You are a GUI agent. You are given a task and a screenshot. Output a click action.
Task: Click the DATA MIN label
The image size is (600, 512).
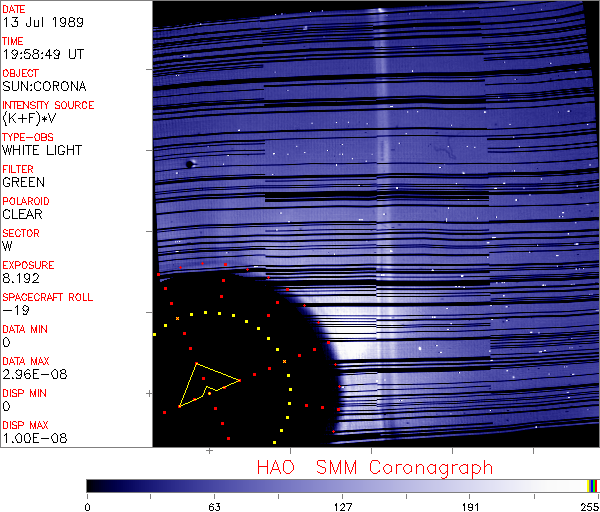pos(25,329)
